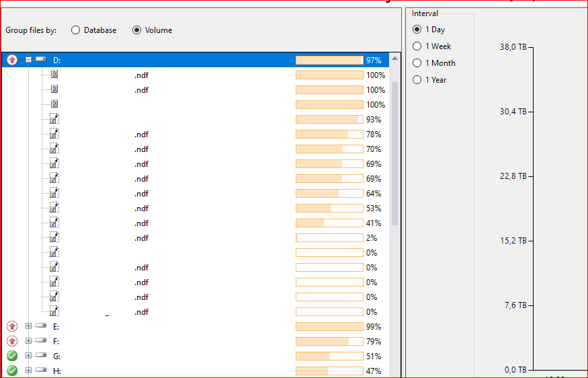Select the Volume grouping option
This screenshot has height=378, width=588.
pos(137,30)
